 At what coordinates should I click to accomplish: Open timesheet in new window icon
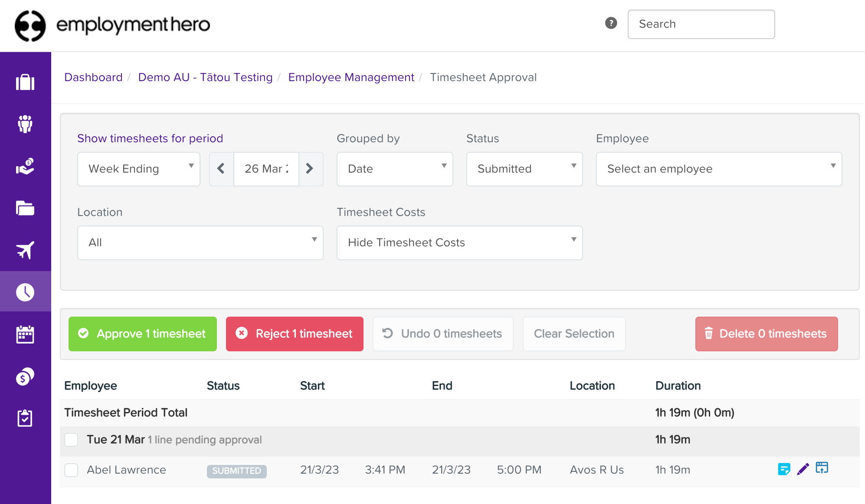tap(822, 468)
